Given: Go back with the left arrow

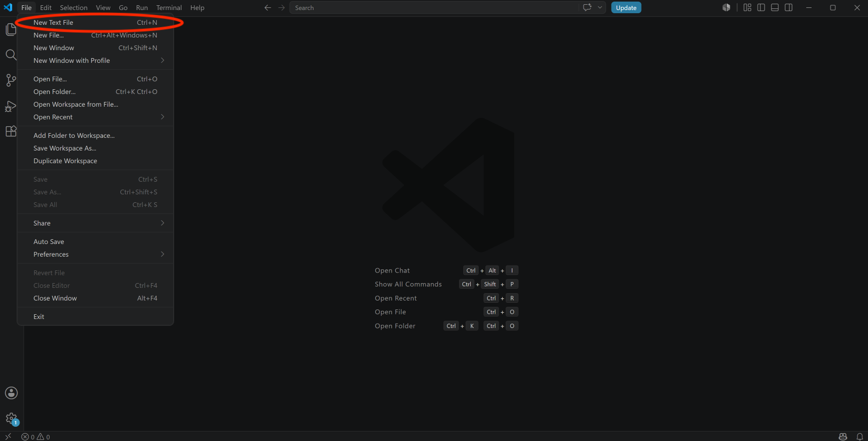Looking at the screenshot, I should pyautogui.click(x=268, y=7).
